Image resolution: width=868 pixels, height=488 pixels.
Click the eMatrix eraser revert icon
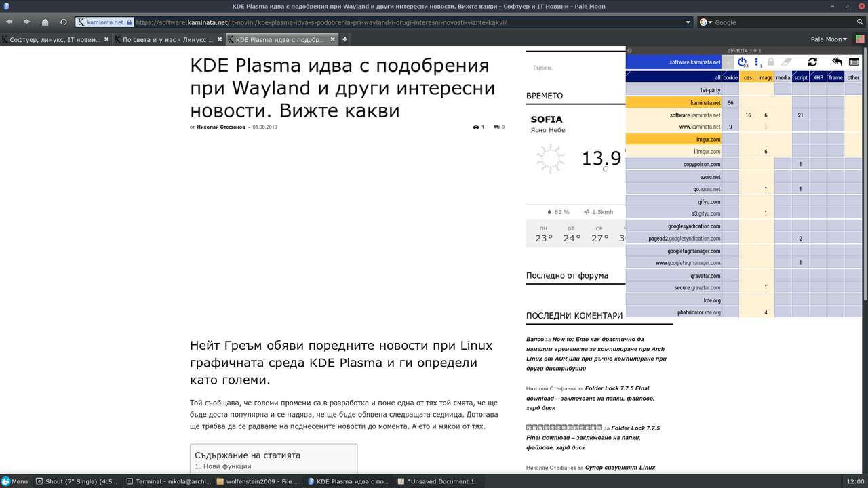click(x=786, y=62)
